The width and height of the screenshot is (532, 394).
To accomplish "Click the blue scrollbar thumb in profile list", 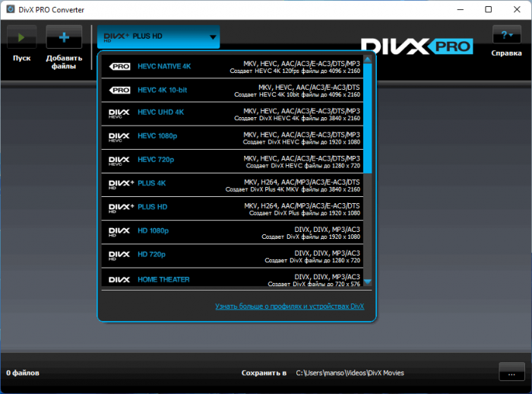I will 367,119.
